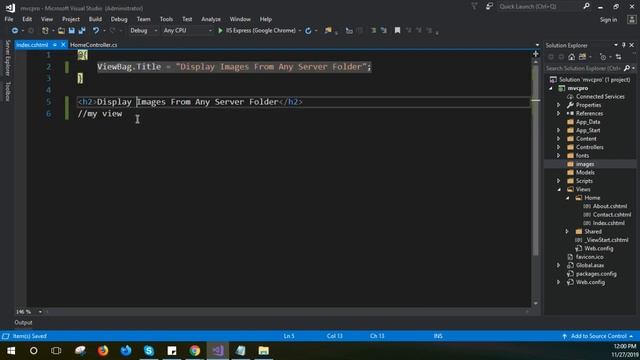Open Skype from the taskbar
The height and width of the screenshot is (360, 640).
(149, 351)
